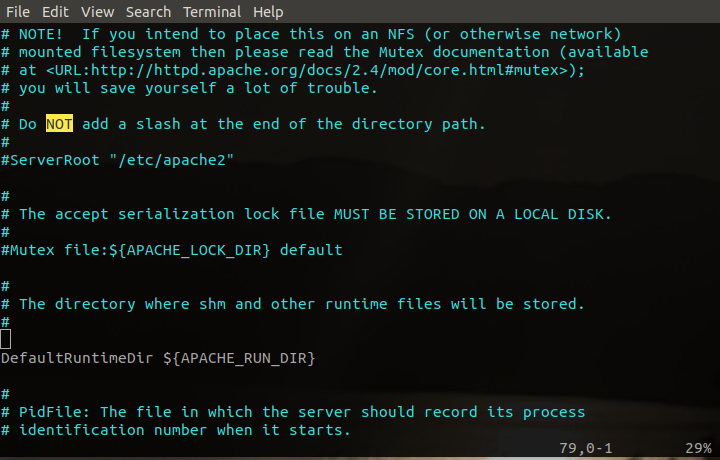Click the DefaultRuntimeDir directive text

pos(77,358)
